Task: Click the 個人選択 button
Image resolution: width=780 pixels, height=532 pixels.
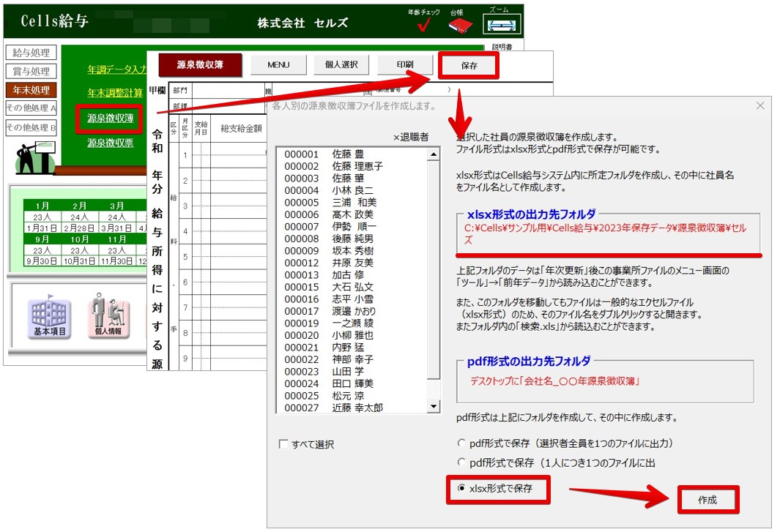Action: (x=341, y=64)
